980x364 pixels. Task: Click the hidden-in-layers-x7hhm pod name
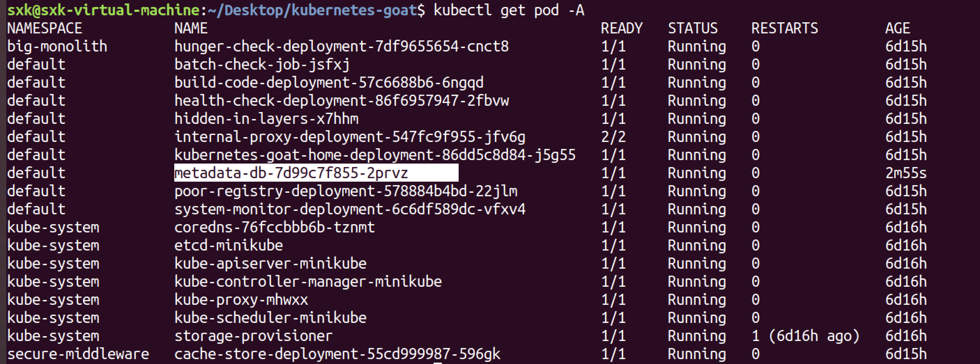pyautogui.click(x=266, y=119)
